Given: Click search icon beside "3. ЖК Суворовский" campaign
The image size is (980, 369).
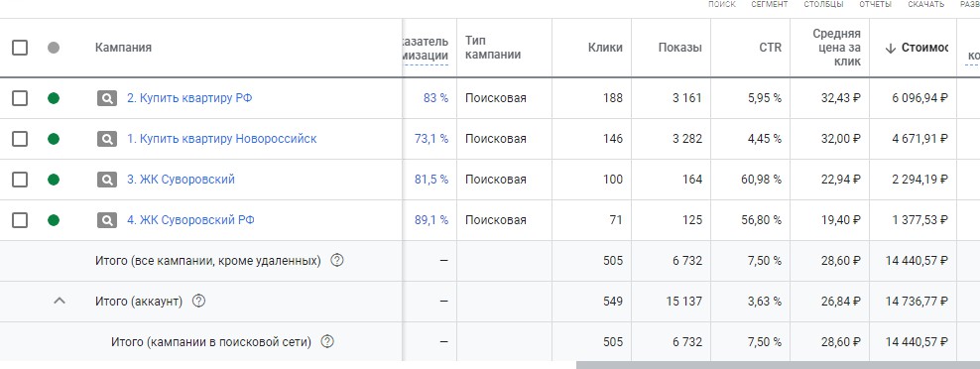Looking at the screenshot, I should (x=107, y=180).
